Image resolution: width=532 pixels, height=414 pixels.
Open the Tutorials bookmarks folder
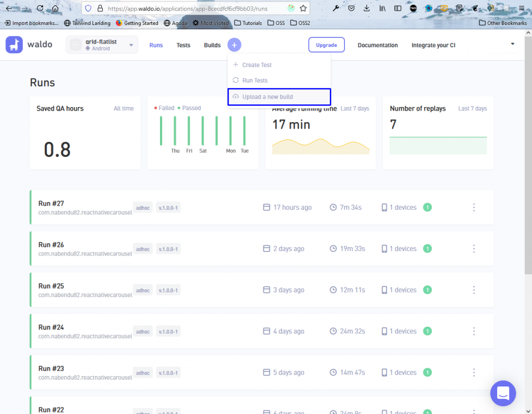[248, 23]
